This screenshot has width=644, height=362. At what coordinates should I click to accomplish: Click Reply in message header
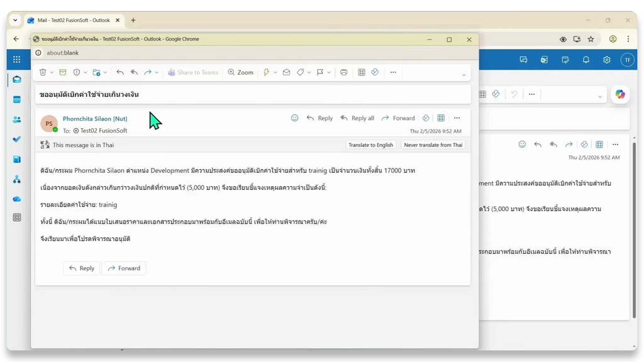[319, 118]
